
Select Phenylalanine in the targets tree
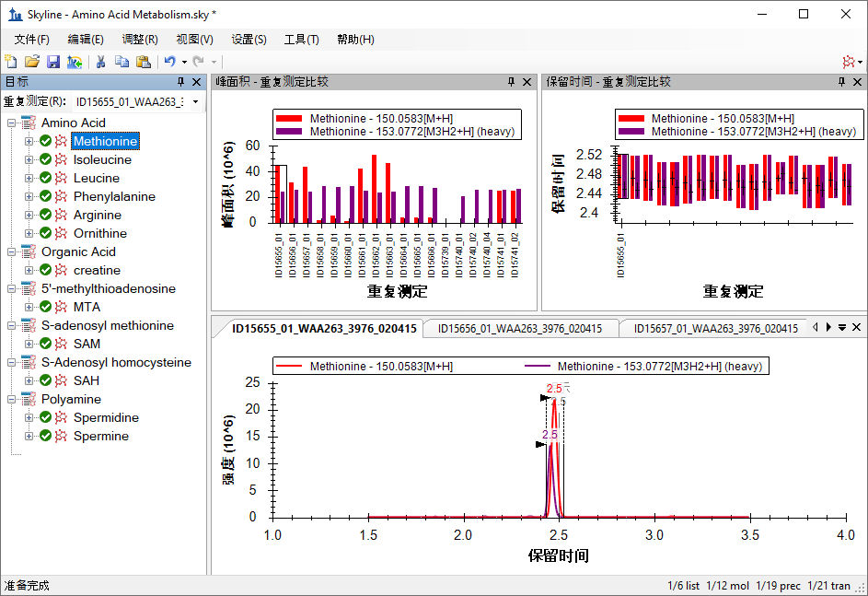[x=114, y=196]
